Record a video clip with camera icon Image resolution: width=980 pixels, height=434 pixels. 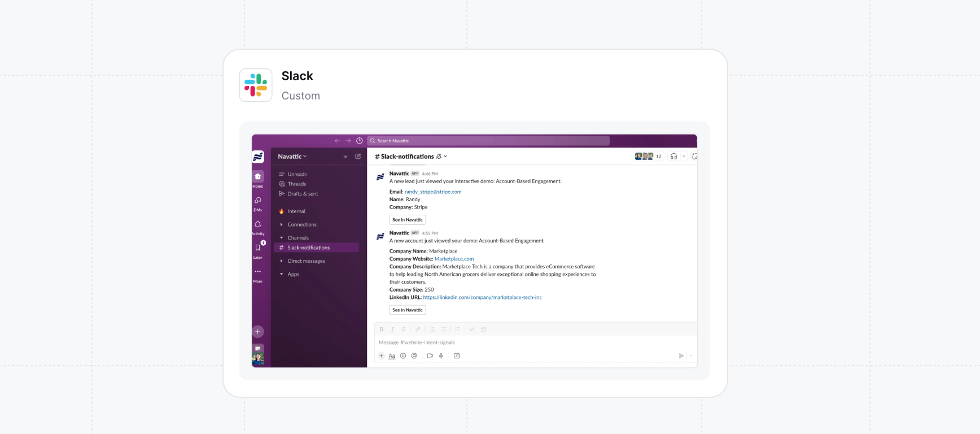[x=430, y=356]
